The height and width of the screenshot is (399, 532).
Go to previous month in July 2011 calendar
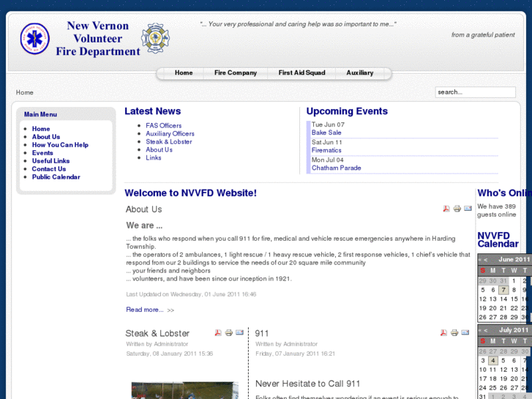(486, 330)
